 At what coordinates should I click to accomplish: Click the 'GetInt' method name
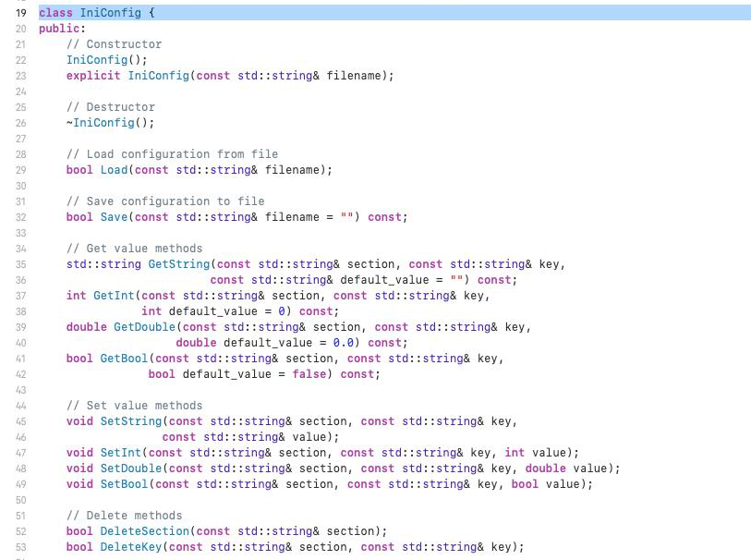click(x=114, y=296)
